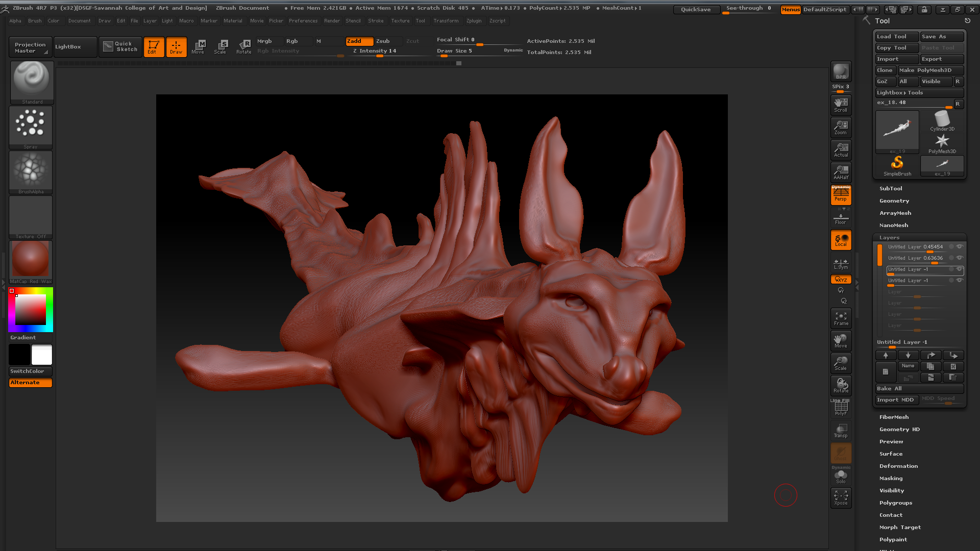980x551 pixels.
Task: Open the Stroke menu
Action: point(376,21)
